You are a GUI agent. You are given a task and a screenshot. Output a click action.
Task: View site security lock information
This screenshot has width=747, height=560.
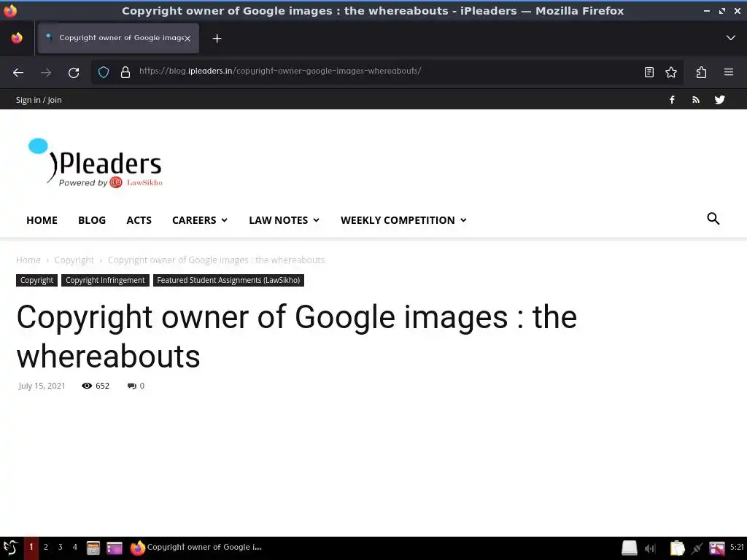coord(125,72)
